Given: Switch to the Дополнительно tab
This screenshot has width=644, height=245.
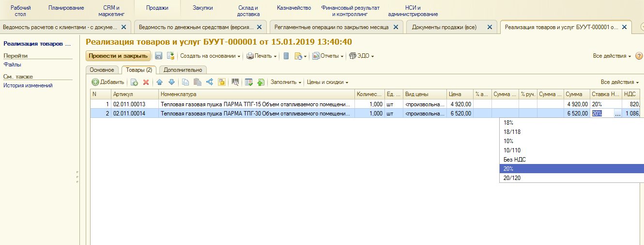Looking at the screenshot, I should click(x=183, y=70).
